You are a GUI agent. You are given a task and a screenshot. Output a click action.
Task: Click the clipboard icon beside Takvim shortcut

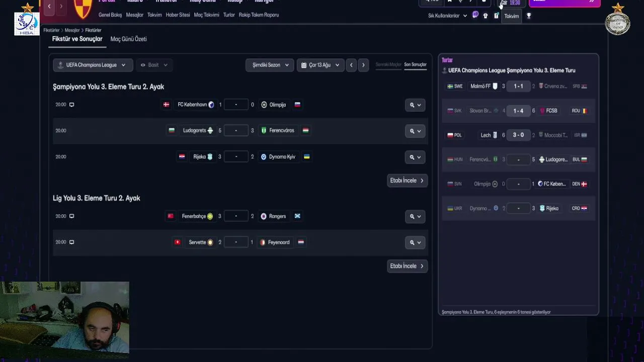[496, 16]
